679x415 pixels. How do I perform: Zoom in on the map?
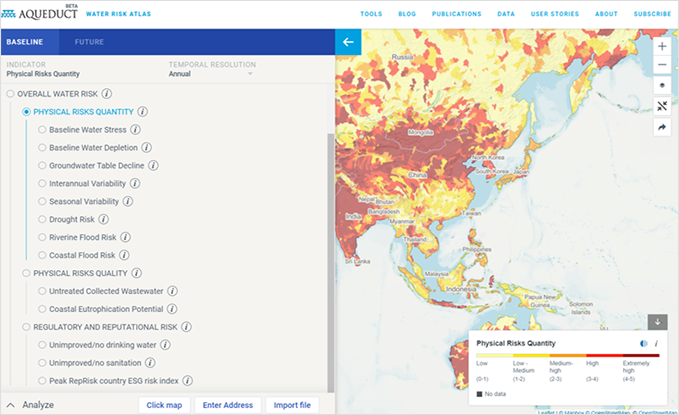pos(662,46)
